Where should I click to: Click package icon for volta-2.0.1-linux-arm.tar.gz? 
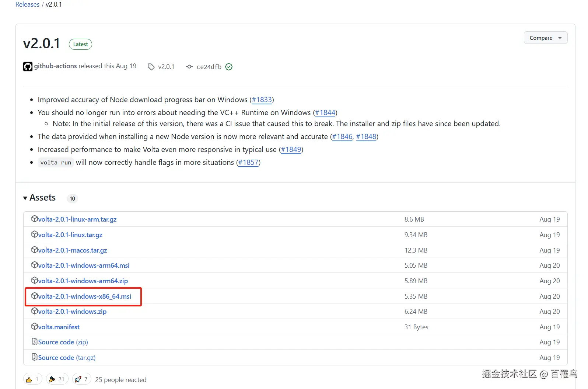pos(35,219)
